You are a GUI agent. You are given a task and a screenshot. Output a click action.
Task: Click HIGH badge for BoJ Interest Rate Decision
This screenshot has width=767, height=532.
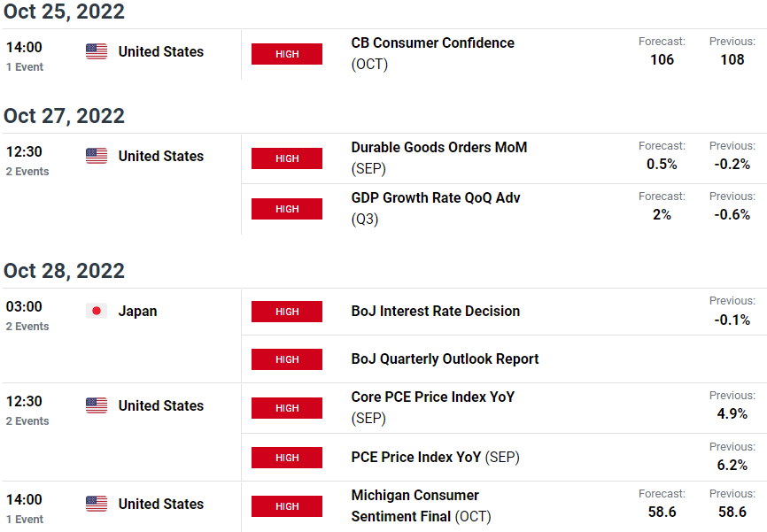287,312
